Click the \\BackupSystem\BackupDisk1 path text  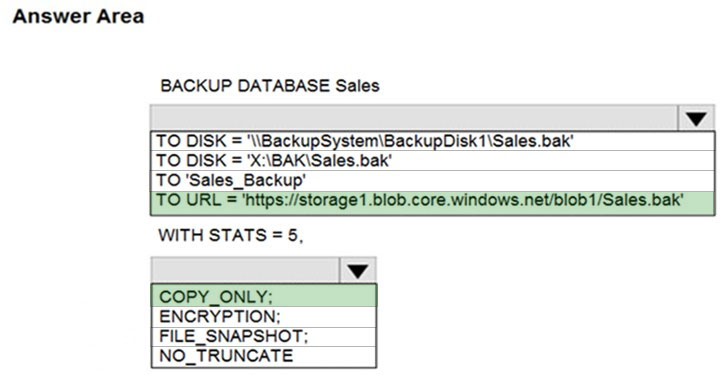click(369, 141)
